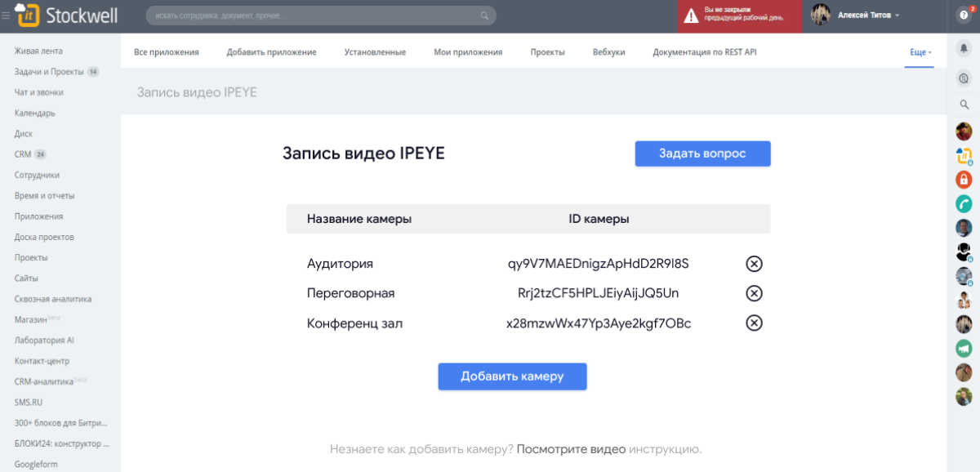
Task: Open Сквозная аналитика in left menu
Action: (x=53, y=299)
